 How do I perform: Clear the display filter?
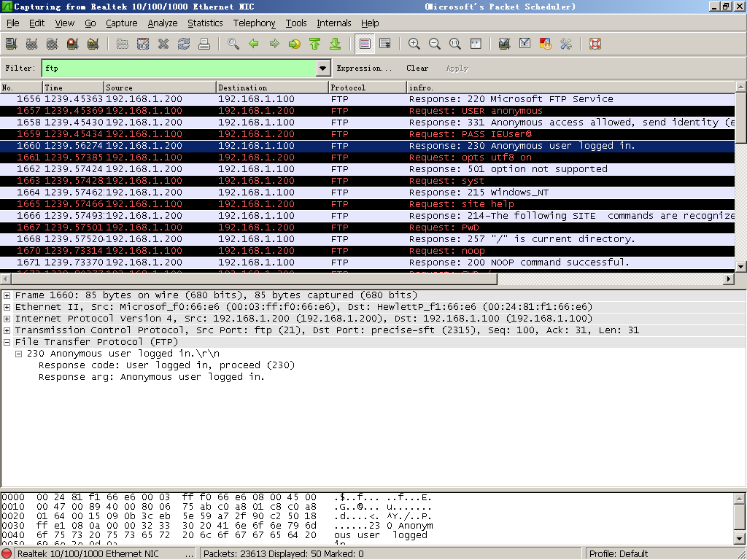417,68
